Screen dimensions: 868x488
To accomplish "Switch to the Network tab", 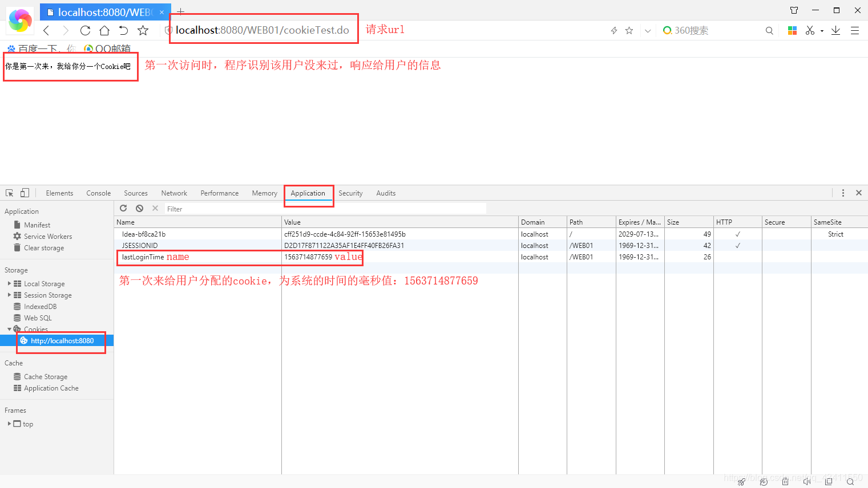I will 174,193.
